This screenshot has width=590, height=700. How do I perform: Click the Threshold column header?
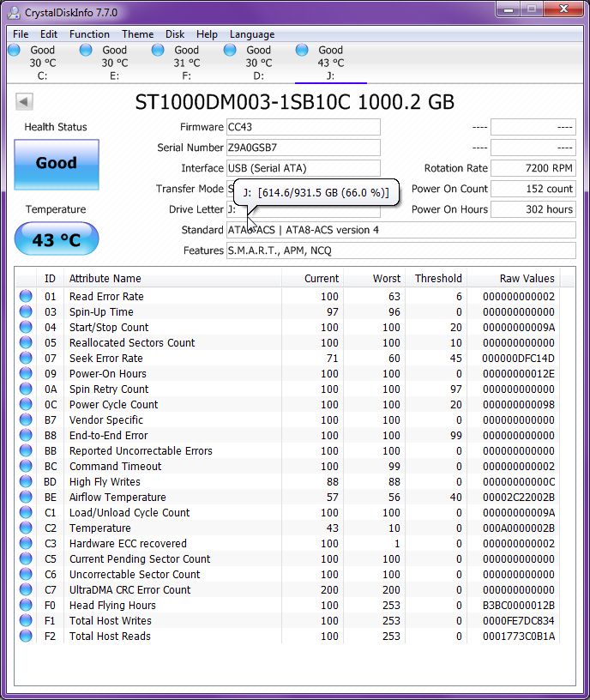[436, 278]
